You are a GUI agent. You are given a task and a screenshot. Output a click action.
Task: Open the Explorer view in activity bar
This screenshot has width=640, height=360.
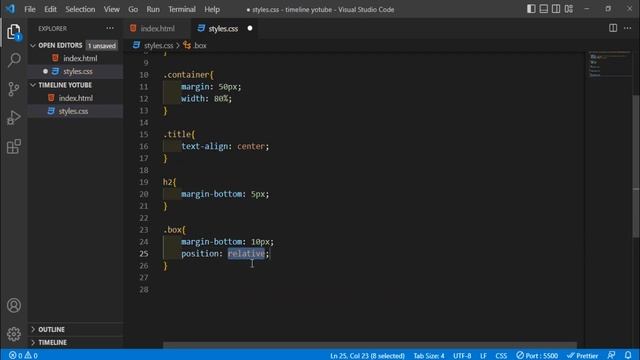[13, 32]
